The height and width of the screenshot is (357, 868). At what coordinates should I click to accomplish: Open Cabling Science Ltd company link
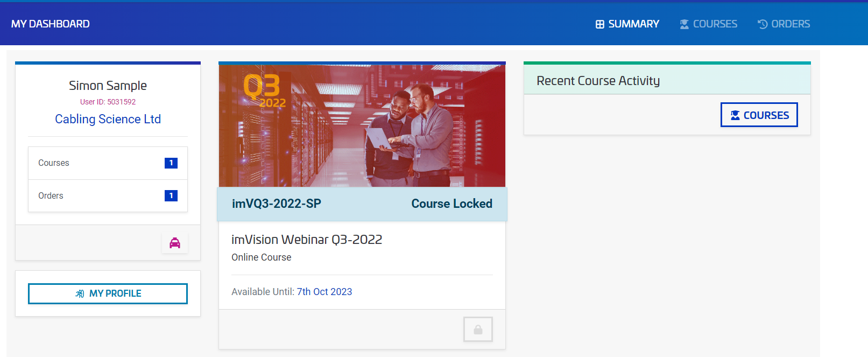[x=108, y=119]
